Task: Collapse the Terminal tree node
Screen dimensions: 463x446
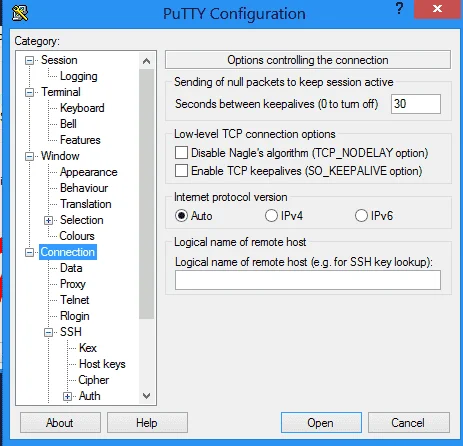Action: tap(29, 92)
